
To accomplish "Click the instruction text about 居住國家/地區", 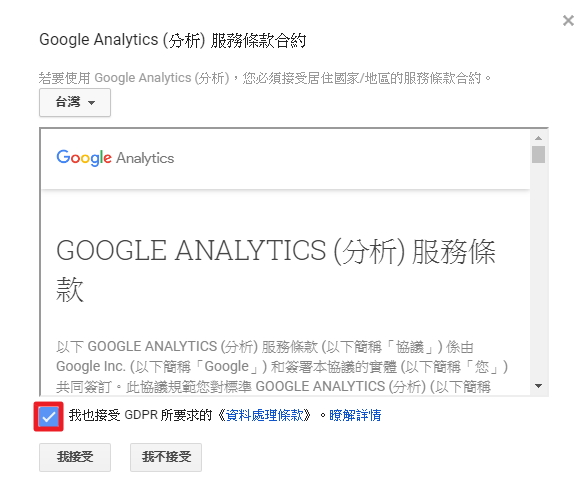I will tap(265, 78).
